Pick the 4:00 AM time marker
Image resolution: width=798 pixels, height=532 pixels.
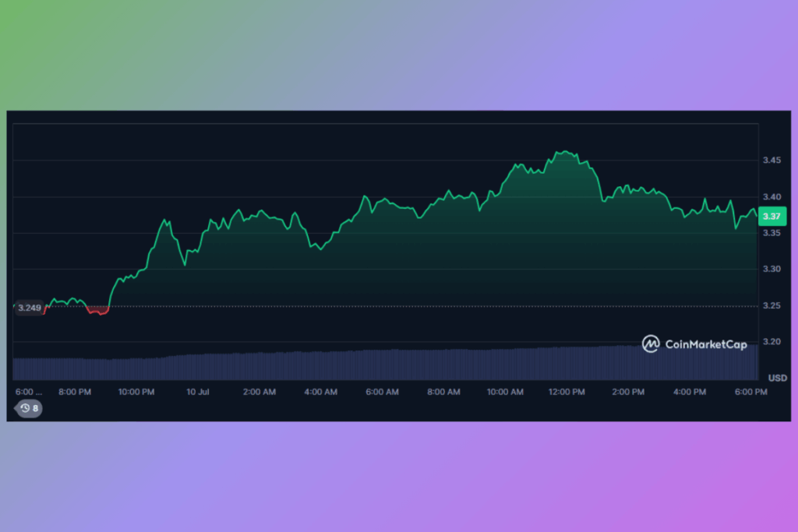point(320,392)
